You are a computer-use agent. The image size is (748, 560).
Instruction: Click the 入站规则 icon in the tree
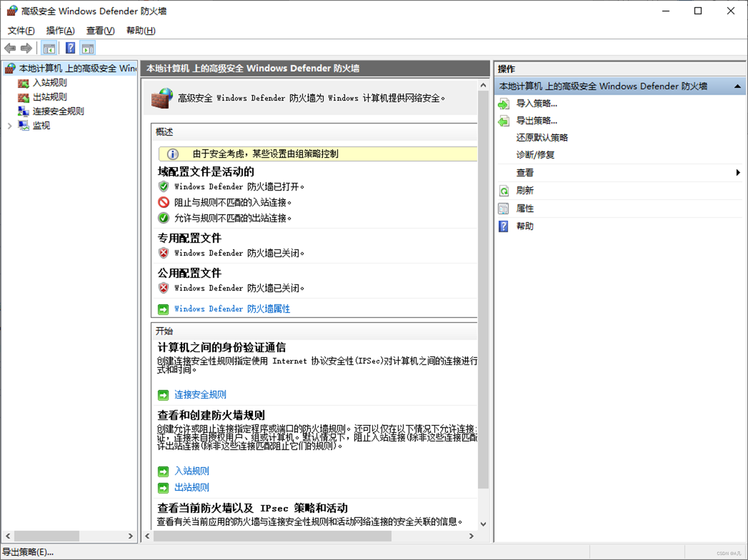[23, 83]
